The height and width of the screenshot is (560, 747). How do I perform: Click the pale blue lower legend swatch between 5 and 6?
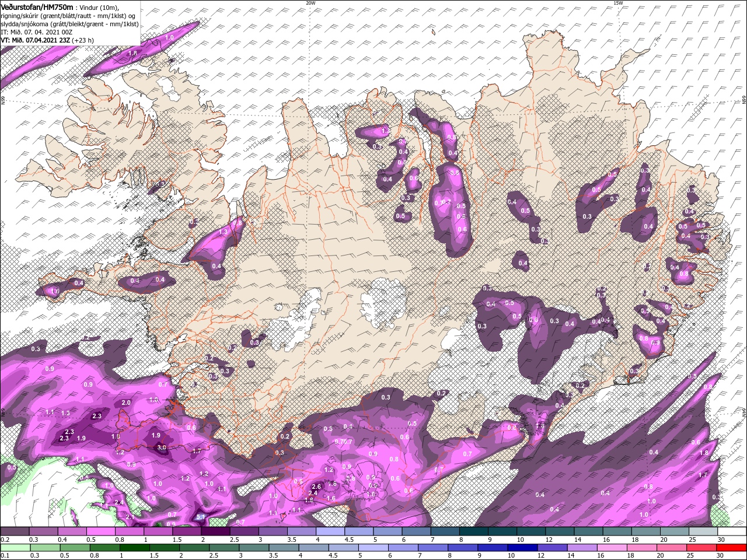(373, 547)
